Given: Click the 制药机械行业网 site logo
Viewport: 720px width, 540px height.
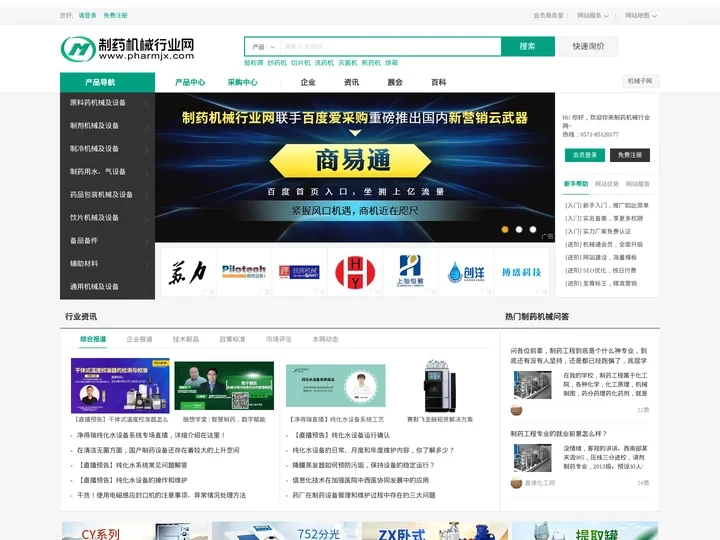Looking at the screenshot, I should [x=128, y=49].
